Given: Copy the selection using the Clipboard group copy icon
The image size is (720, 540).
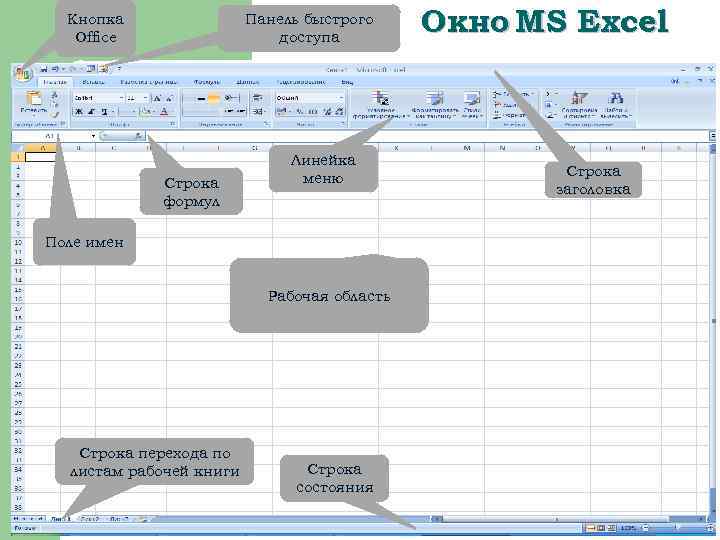Looking at the screenshot, I should point(55,105).
